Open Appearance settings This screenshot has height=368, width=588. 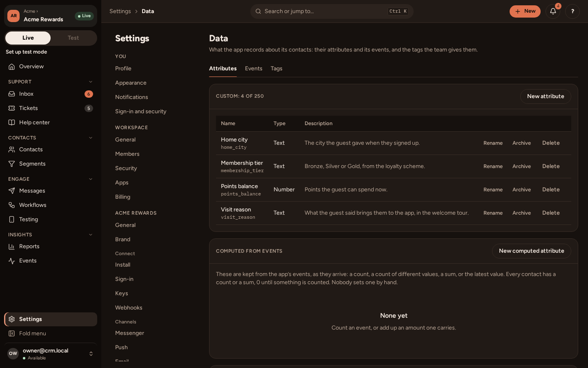131,83
